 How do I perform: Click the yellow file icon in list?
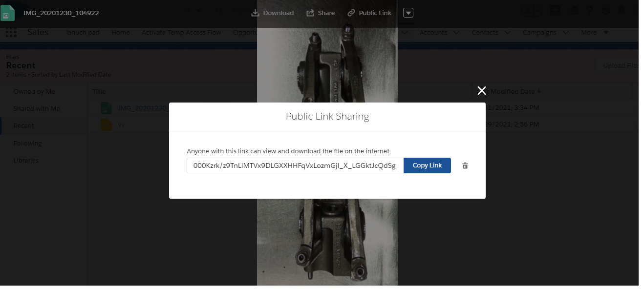pyautogui.click(x=106, y=125)
